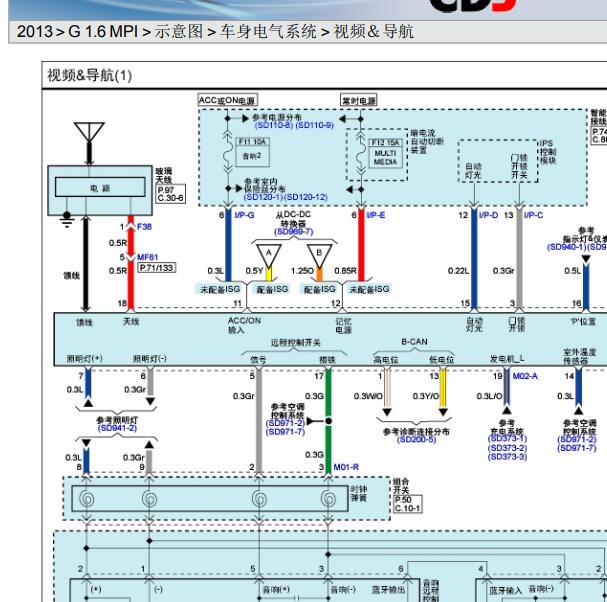Screen dimensions: 607x602
Task: Click the P.97 C.30-6 glass antenna reference
Action: tap(170, 194)
